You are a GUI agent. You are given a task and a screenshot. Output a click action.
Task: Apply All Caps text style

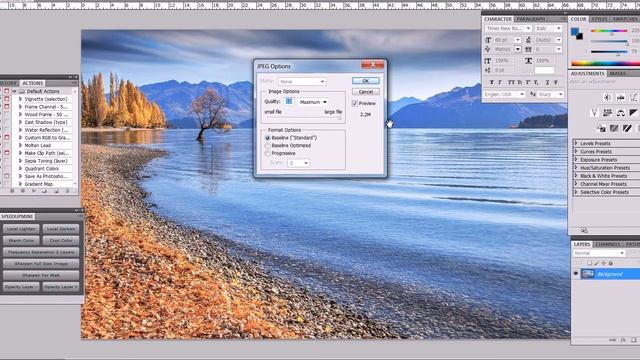[511, 82]
